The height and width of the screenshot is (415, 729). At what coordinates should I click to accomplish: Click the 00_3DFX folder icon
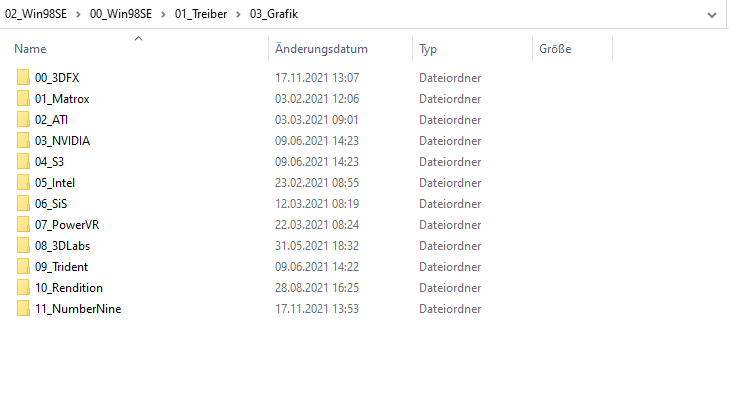tap(23, 78)
